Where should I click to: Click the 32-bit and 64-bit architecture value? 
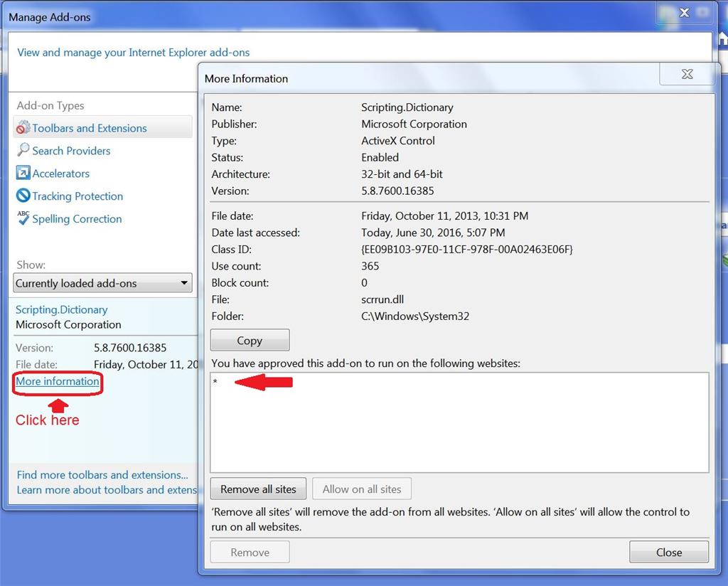click(x=402, y=174)
